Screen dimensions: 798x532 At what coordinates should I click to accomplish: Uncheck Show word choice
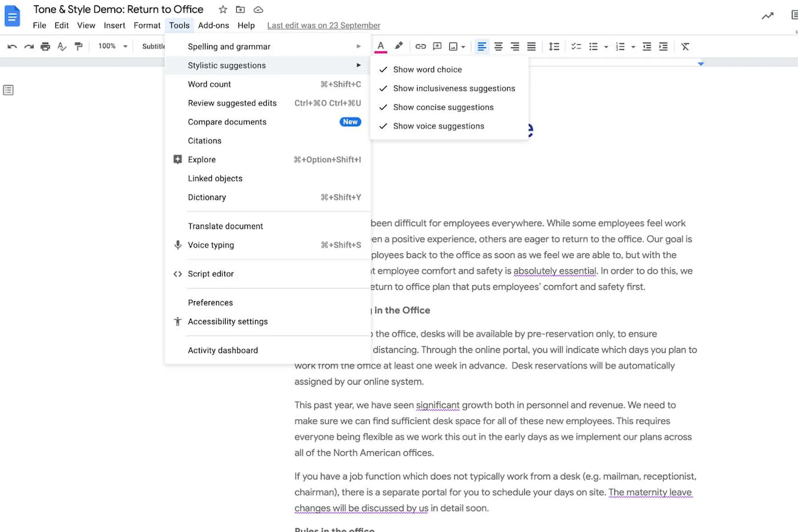[427, 69]
